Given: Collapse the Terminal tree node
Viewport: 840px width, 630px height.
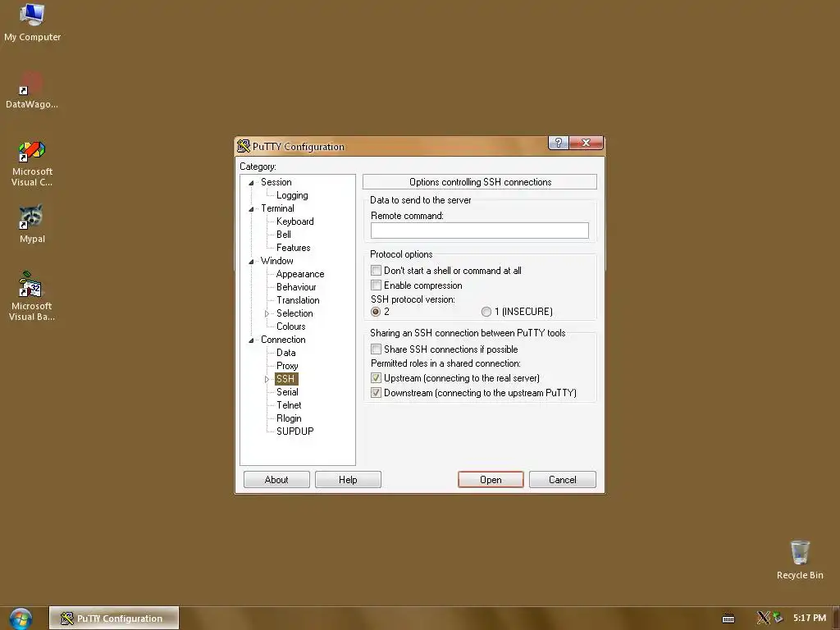Looking at the screenshot, I should click(251, 209).
